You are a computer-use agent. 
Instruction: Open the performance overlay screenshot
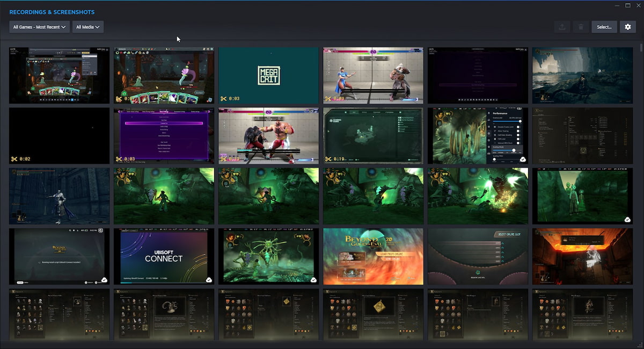pos(478,135)
